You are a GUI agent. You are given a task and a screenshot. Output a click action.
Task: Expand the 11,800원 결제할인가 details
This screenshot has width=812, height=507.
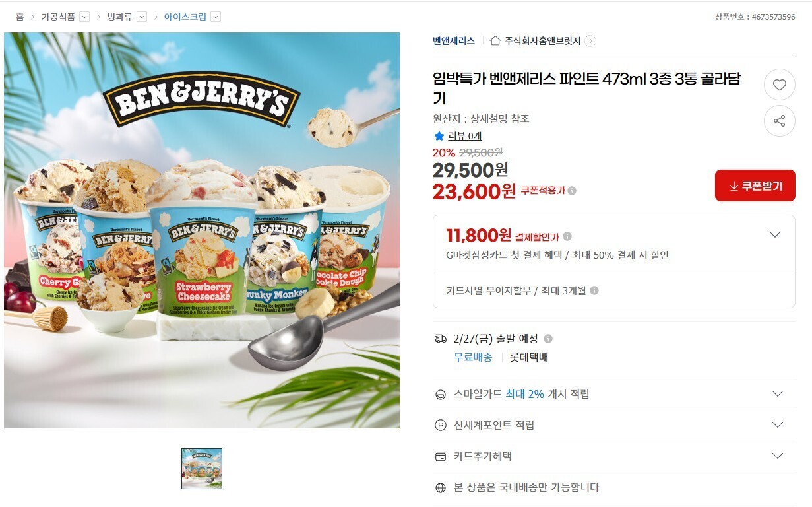[775, 235]
